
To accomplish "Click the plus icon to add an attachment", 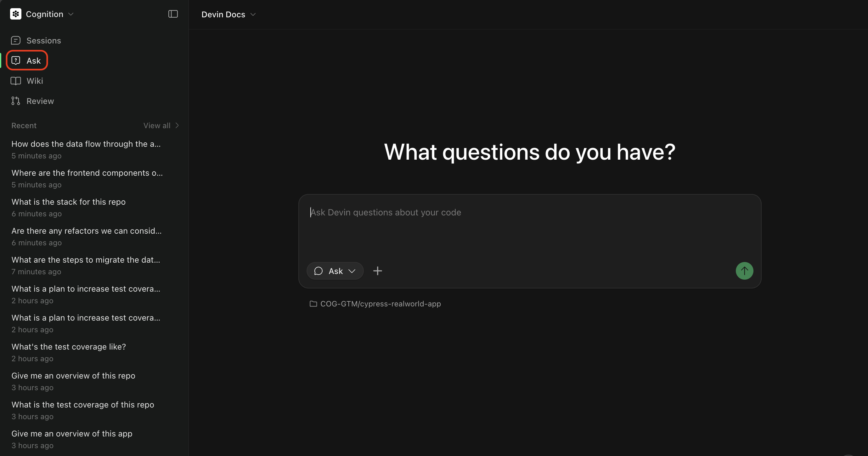I will [x=377, y=271].
